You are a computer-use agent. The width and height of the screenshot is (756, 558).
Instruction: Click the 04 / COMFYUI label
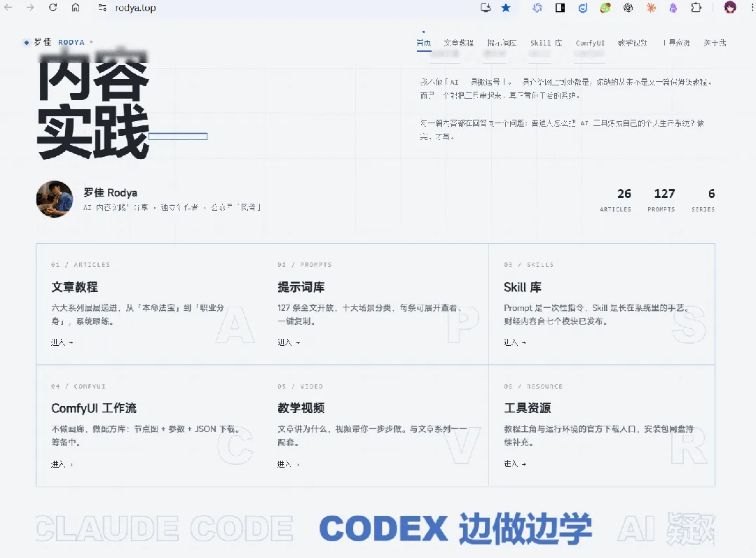coord(78,386)
